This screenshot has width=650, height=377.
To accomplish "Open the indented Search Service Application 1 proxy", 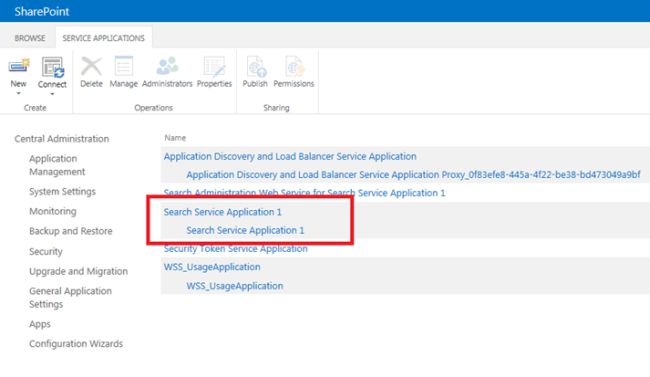I will point(245,230).
